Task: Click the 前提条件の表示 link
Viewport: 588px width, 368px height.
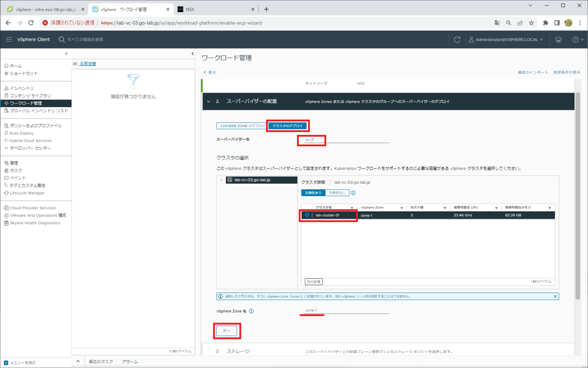Action: point(567,73)
